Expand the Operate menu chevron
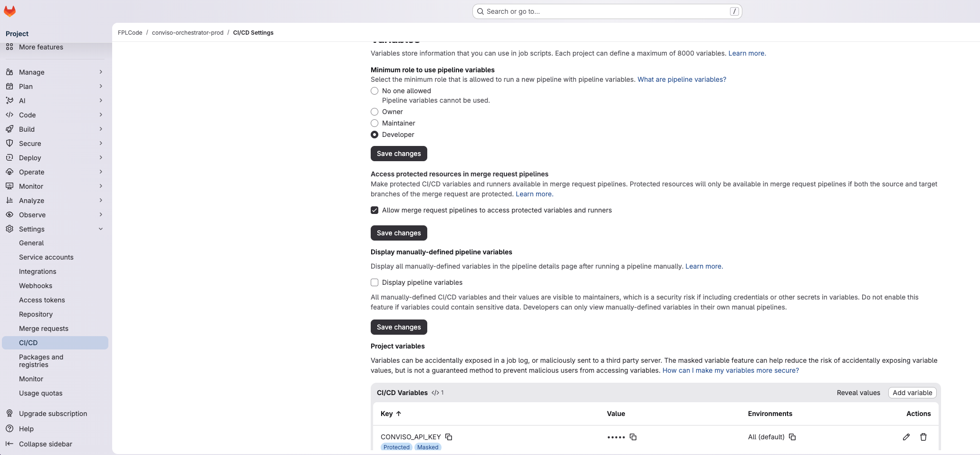 pos(101,172)
